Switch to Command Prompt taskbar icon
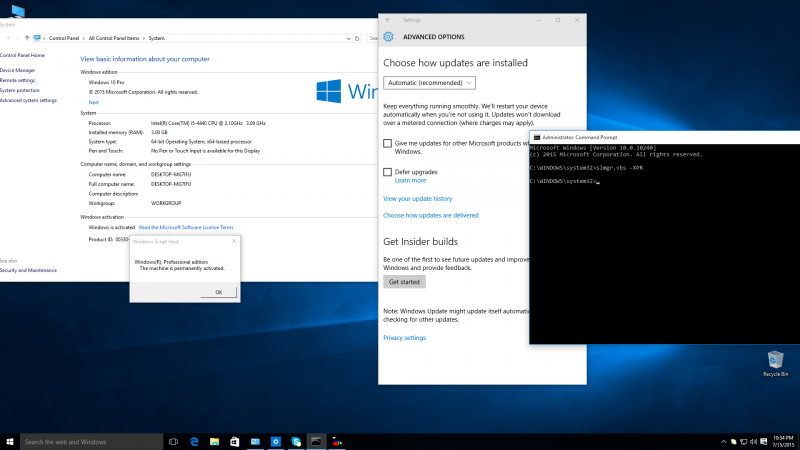This screenshot has height=450, width=800. pyautogui.click(x=316, y=442)
